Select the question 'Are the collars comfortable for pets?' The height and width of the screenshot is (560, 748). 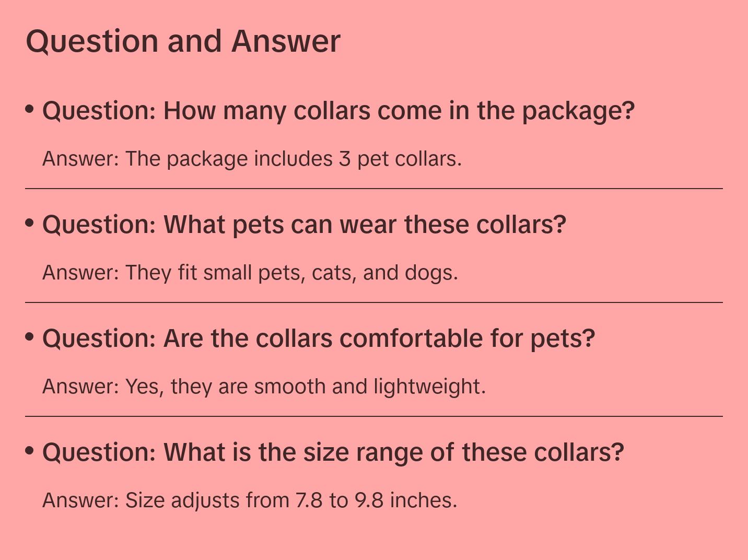click(319, 339)
